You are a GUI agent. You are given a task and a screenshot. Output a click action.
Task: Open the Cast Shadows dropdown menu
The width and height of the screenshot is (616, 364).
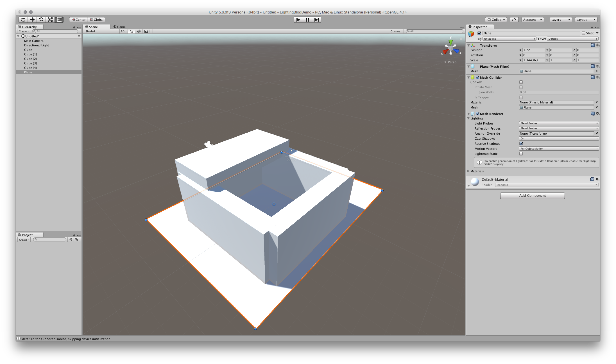coord(559,138)
